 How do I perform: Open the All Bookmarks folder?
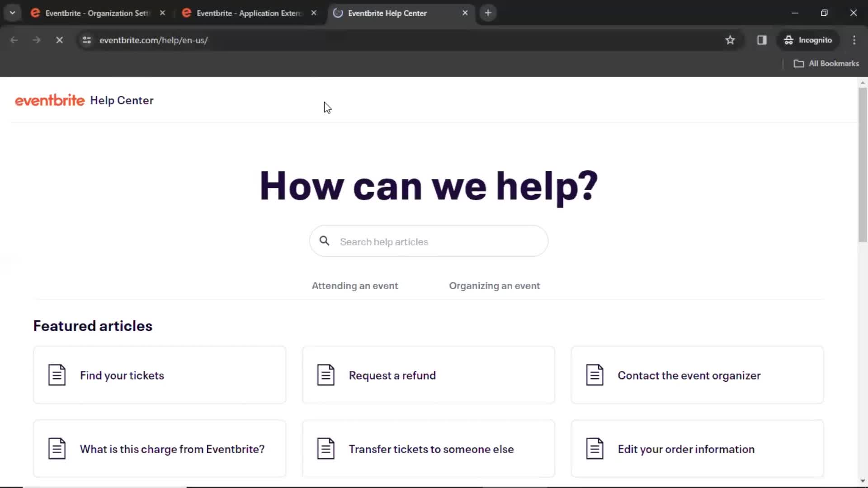coord(826,64)
